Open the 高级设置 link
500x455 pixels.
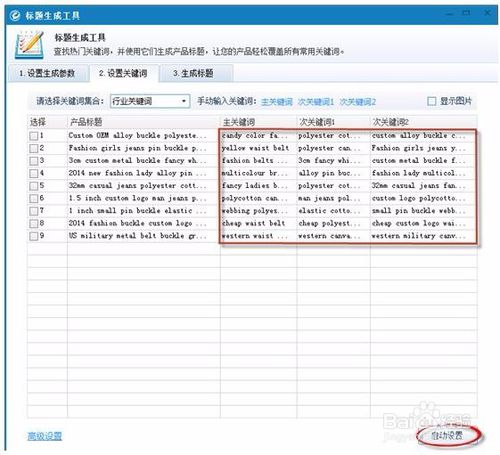45,436
